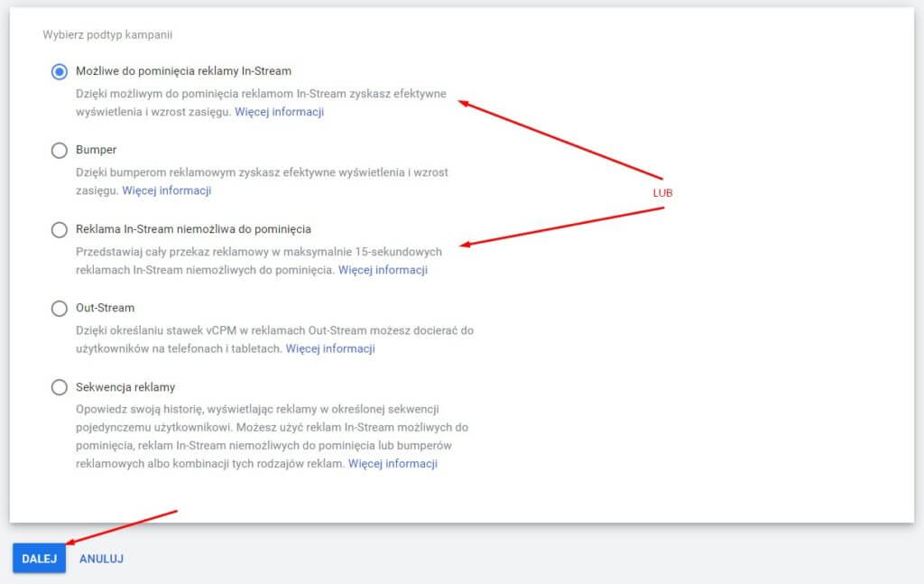Open 'Więcej informacji' link under skippable In-Stream
This screenshot has width=924, height=584.
click(279, 113)
